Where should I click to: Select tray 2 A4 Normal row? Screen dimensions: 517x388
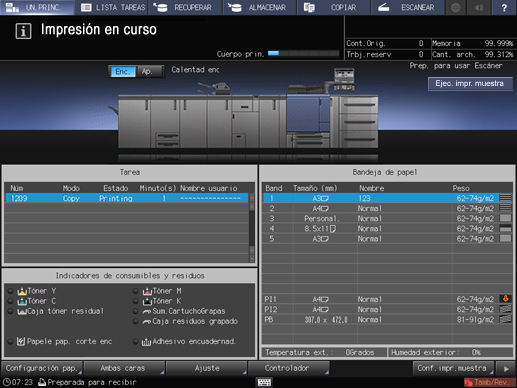coord(388,208)
